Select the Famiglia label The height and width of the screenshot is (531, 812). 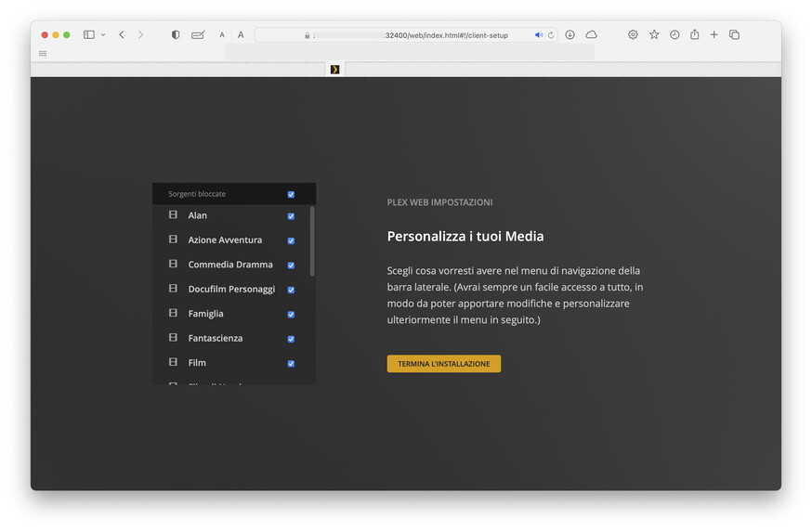tap(205, 314)
